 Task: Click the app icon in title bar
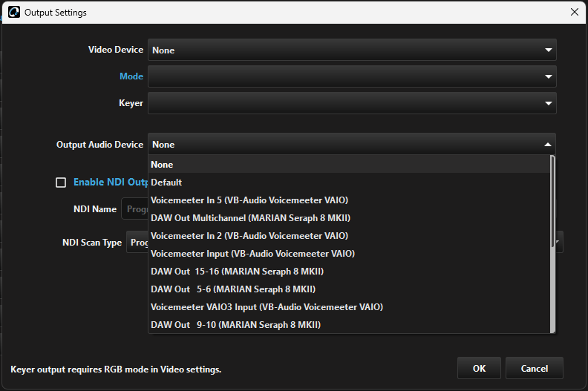tap(14, 12)
